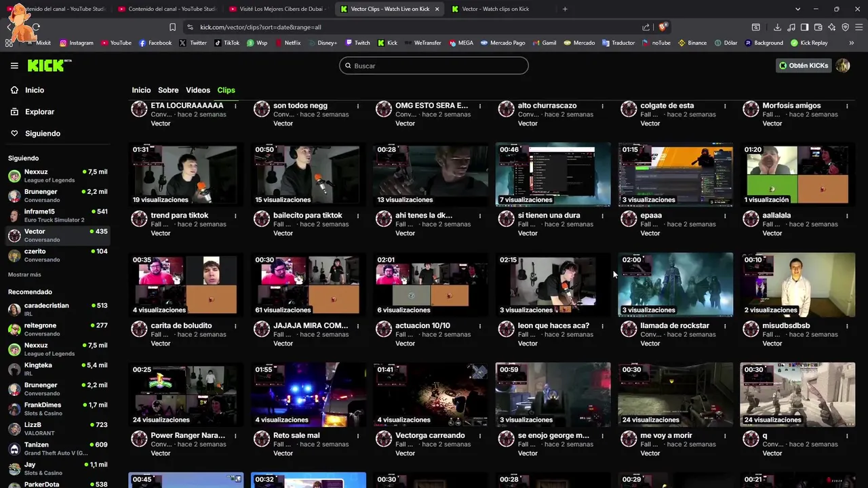The image size is (868, 488).
Task: Open the YouTube bookmark
Action: point(116,43)
